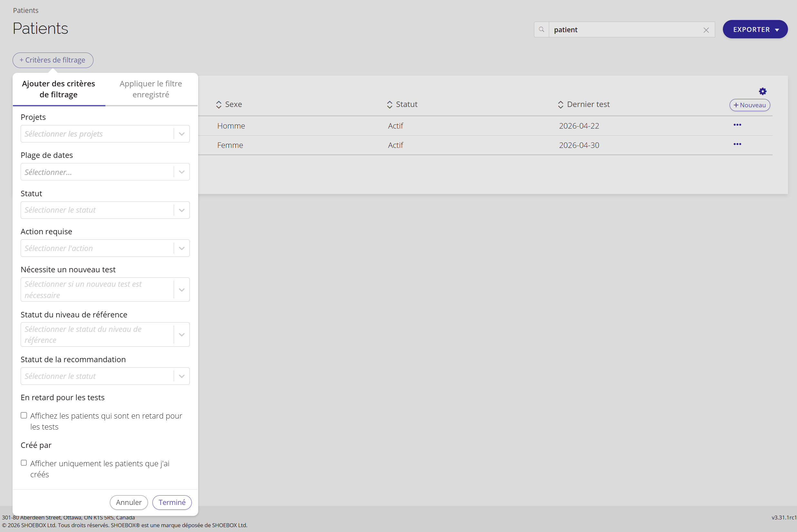Check show only patients I created checkbox

tap(24, 463)
